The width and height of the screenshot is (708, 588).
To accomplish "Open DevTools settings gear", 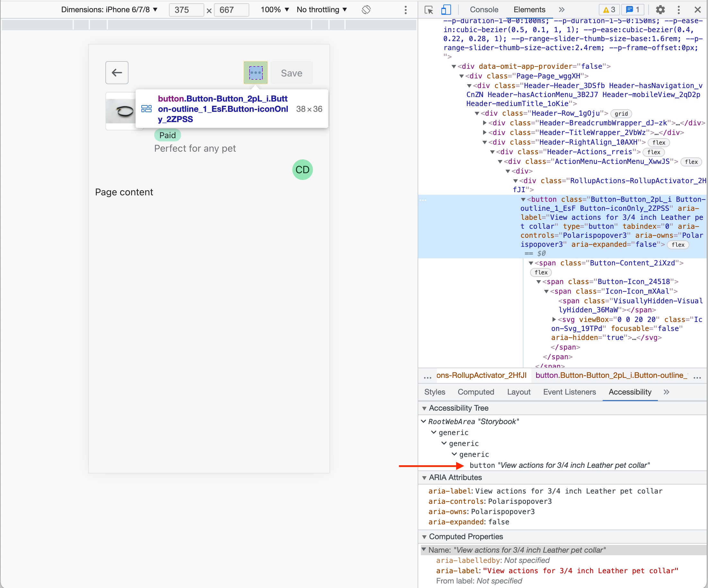I will point(660,10).
